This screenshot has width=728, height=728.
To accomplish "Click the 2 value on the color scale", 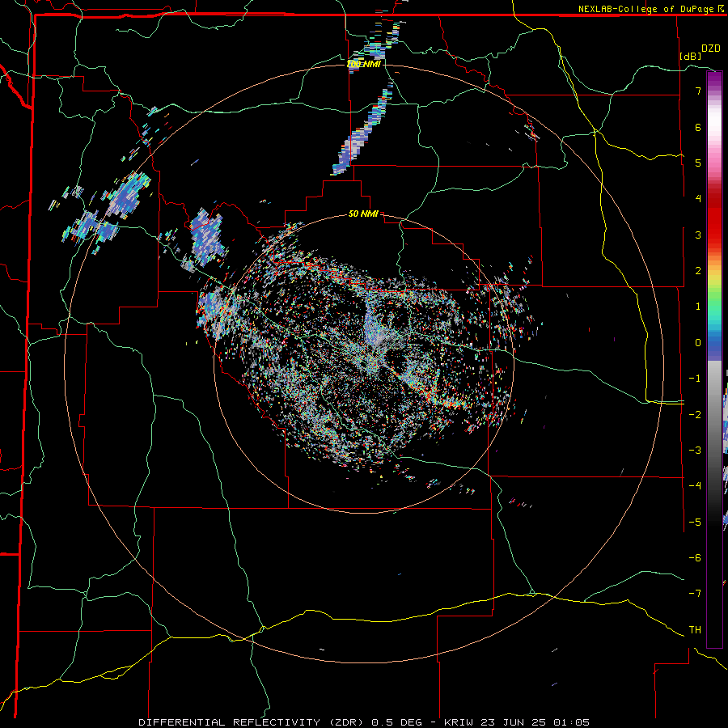I will (698, 271).
